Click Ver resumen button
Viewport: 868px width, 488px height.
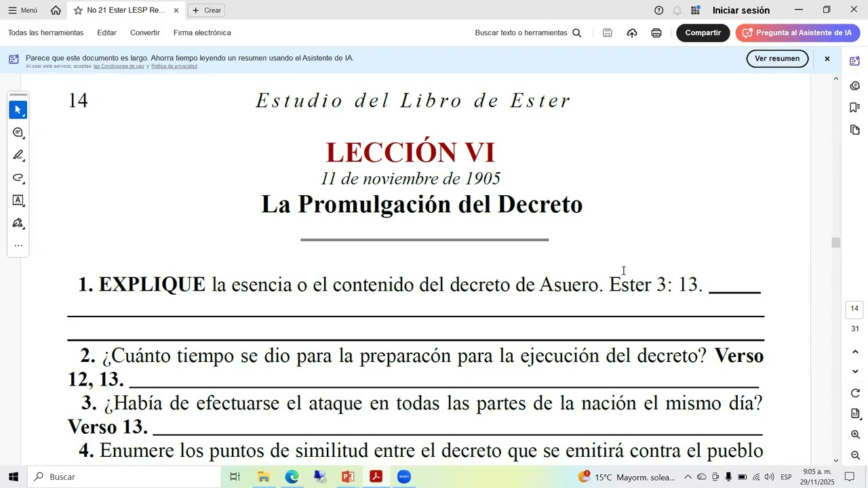(777, 58)
